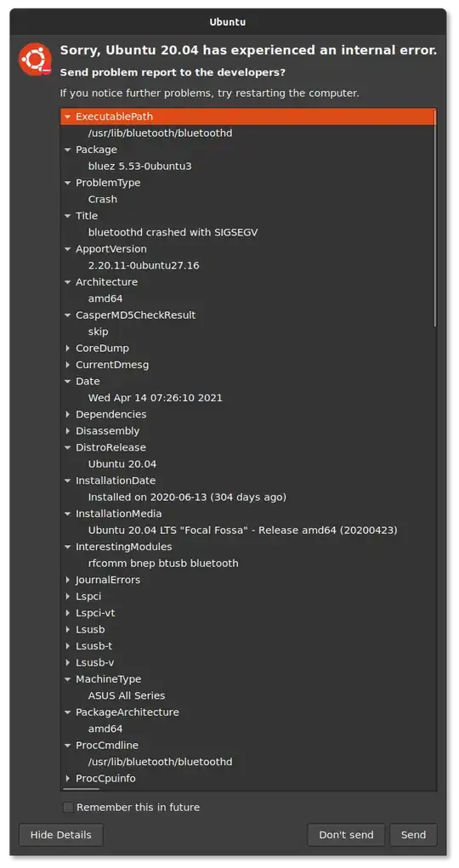Expand the JournalErrors arrow
This screenshot has width=459, height=868.
67,580
